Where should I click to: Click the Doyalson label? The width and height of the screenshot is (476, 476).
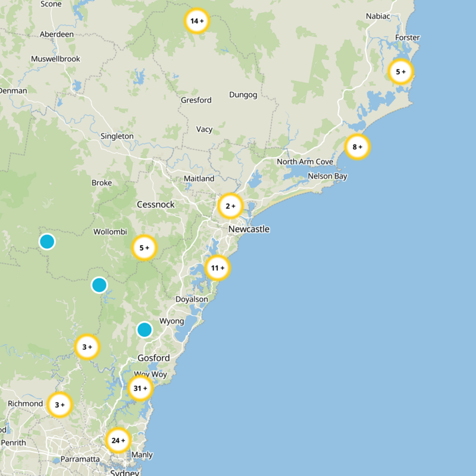click(192, 299)
